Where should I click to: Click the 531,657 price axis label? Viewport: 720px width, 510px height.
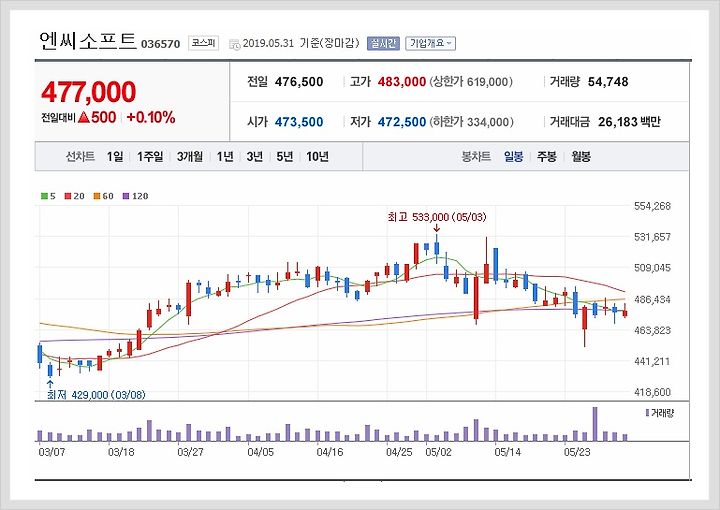[652, 237]
